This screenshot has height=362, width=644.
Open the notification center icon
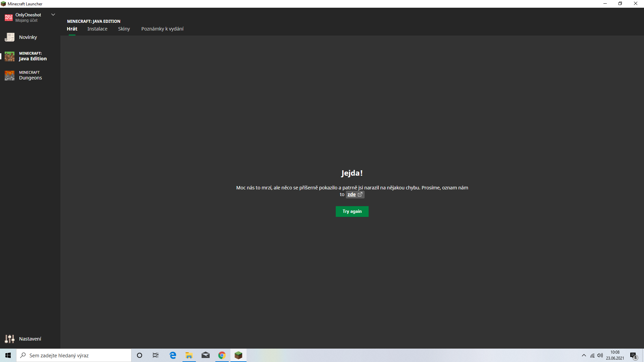pos(633,355)
